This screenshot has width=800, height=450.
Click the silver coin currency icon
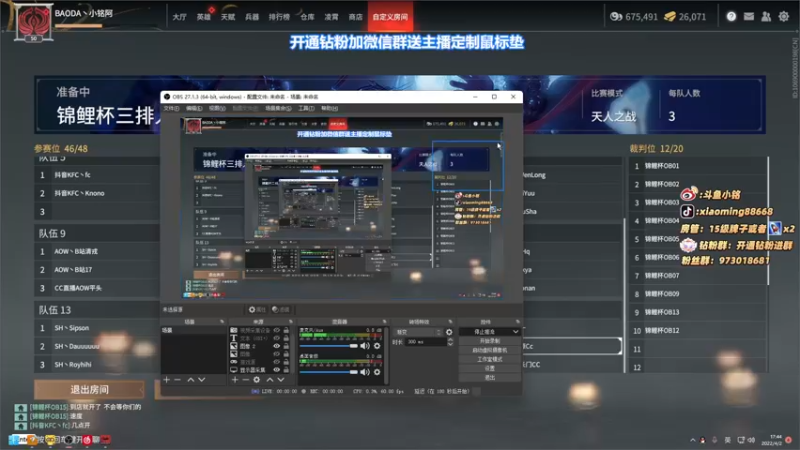coord(616,17)
